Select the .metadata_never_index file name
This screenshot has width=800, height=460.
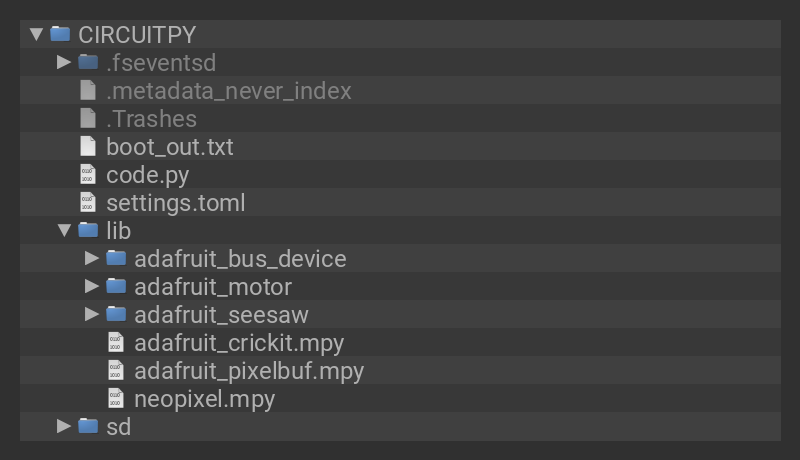tap(229, 90)
